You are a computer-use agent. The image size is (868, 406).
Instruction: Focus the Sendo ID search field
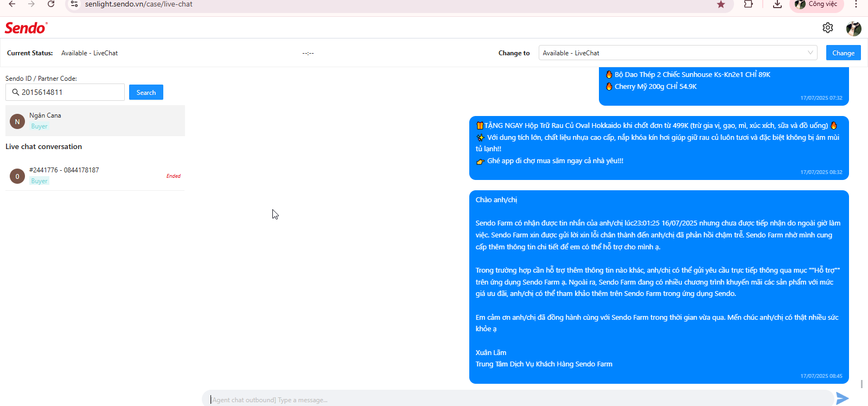coord(65,92)
